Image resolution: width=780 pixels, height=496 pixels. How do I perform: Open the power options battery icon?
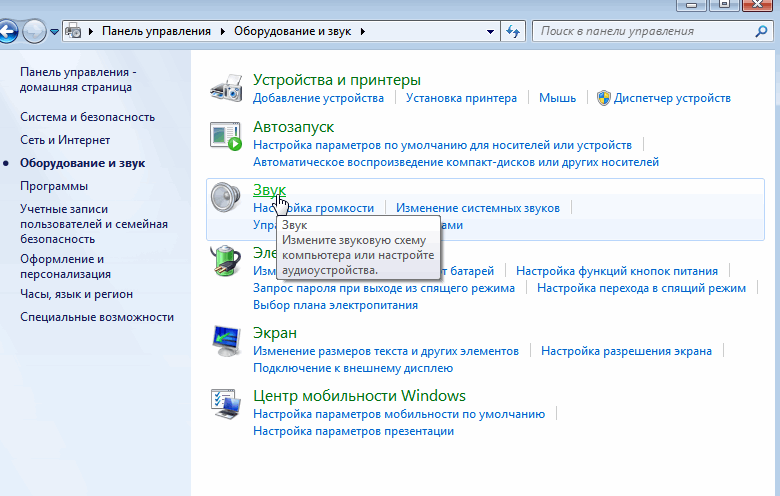[226, 260]
